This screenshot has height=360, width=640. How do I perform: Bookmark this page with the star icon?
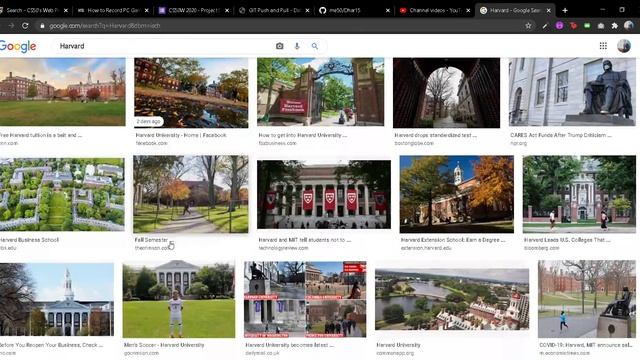[x=528, y=26]
